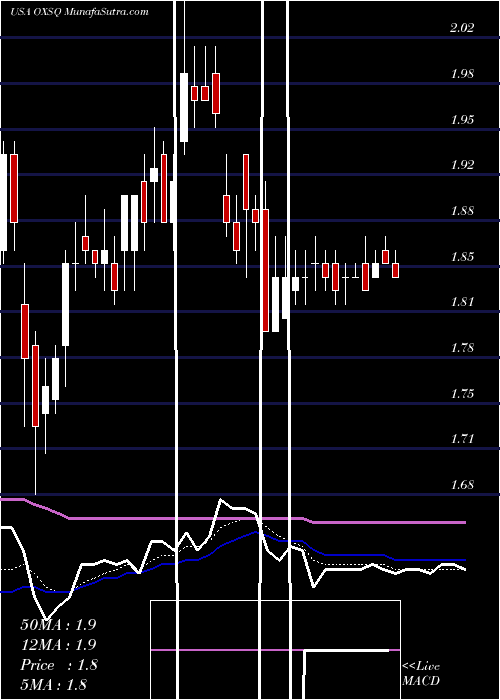Viewport: 500px width, 700px height.
Task: Click the 1.98 price axis label
Action: (x=462, y=74)
